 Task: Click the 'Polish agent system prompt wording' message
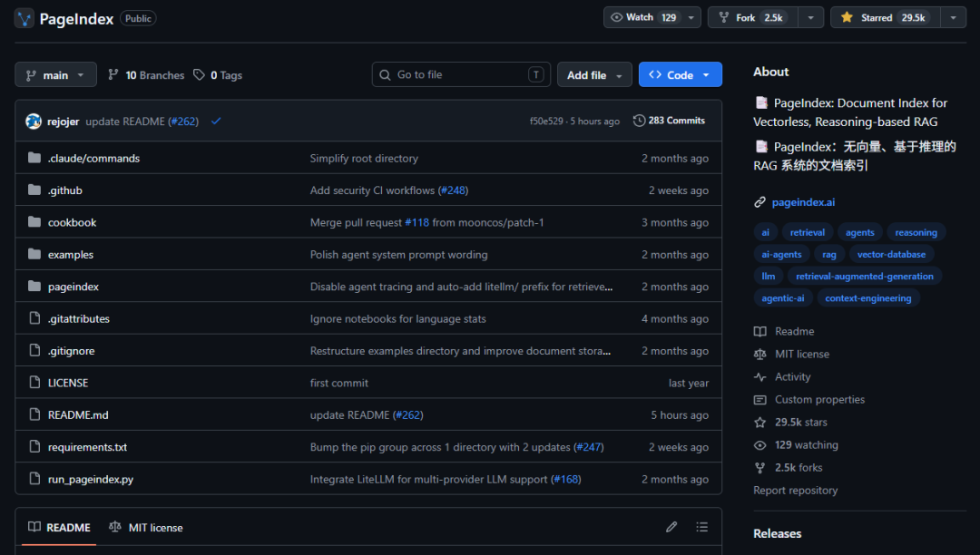coord(398,254)
